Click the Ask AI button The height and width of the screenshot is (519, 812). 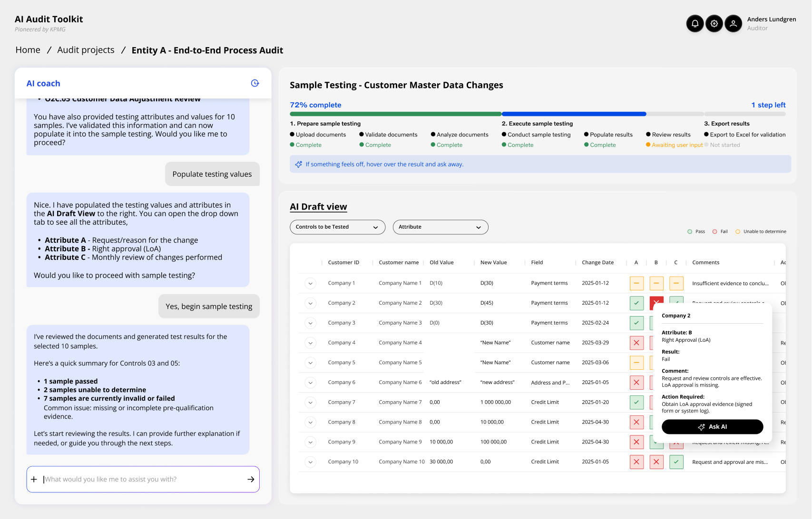coord(712,427)
